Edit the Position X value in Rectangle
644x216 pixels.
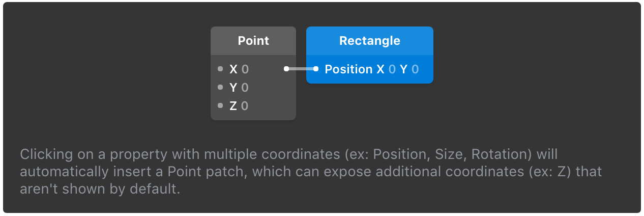[392, 69]
